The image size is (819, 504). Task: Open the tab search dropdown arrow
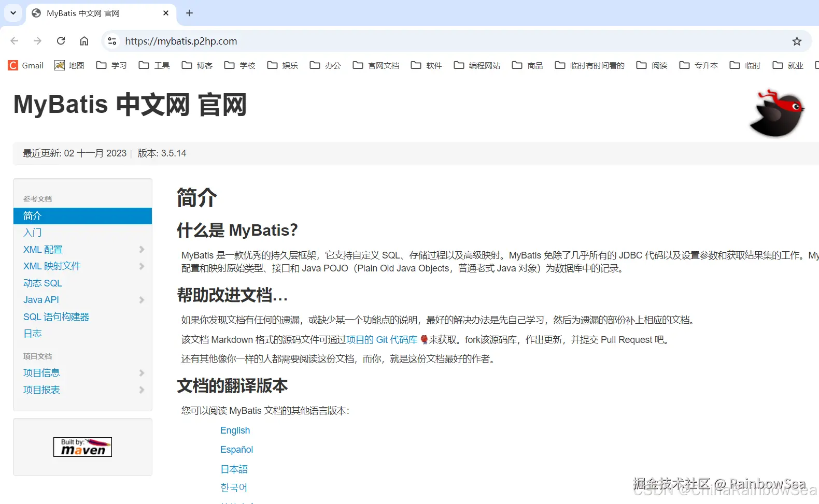[13, 13]
